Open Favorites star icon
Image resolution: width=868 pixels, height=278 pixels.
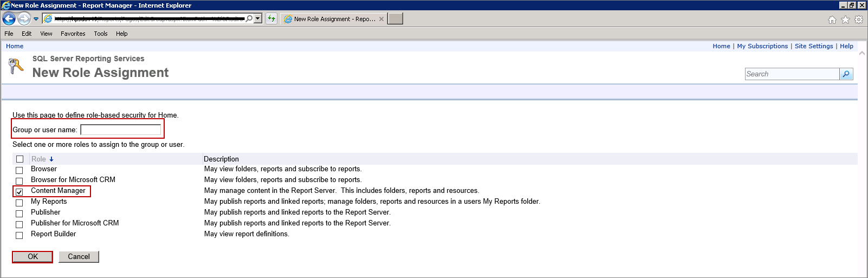(x=845, y=20)
